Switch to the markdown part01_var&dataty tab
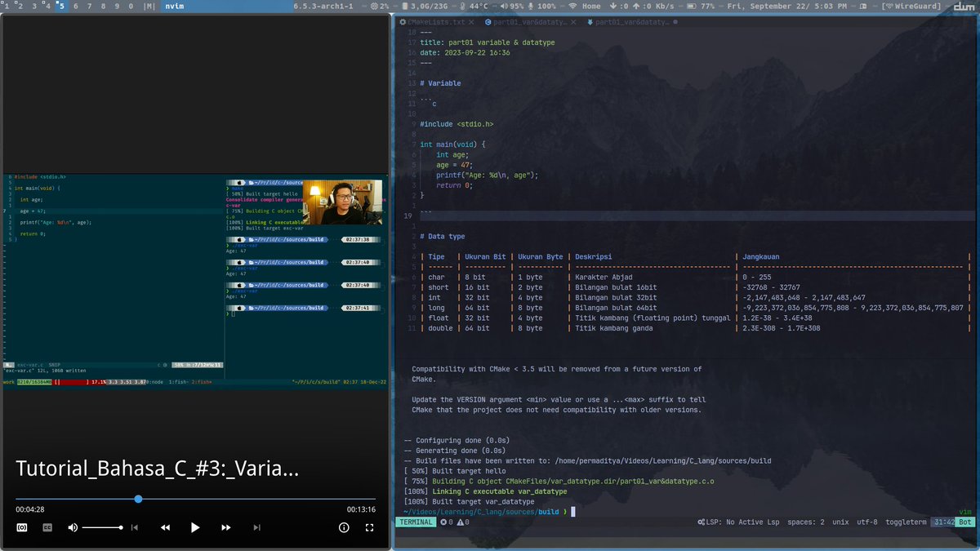 [x=631, y=22]
